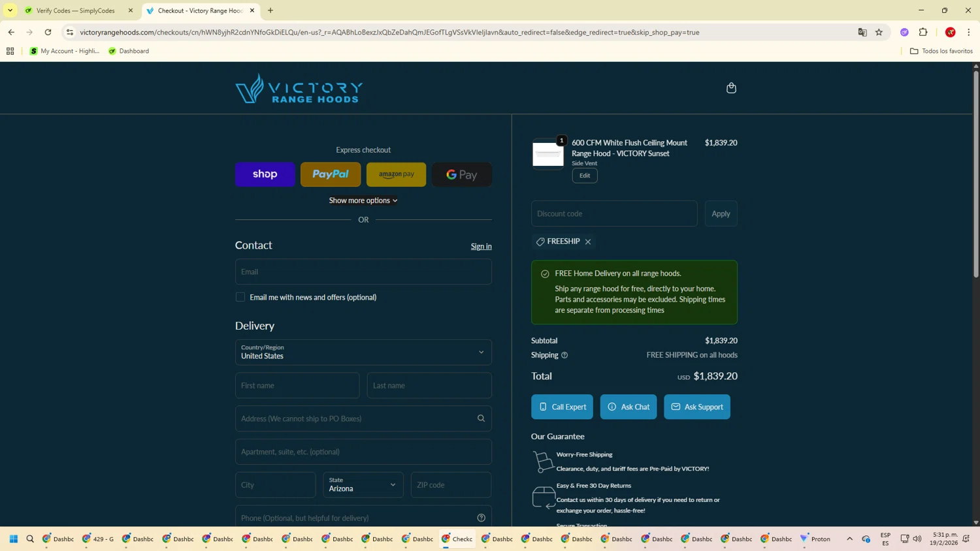Click the Call Expert button

point(562,407)
